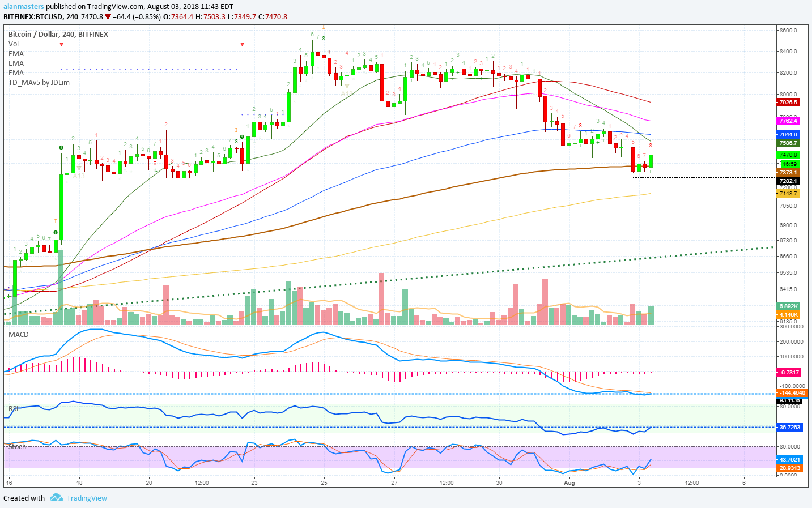Viewport: 812px width, 508px height.
Task: Click the -144.4640 MACD value tag
Action: (792, 392)
